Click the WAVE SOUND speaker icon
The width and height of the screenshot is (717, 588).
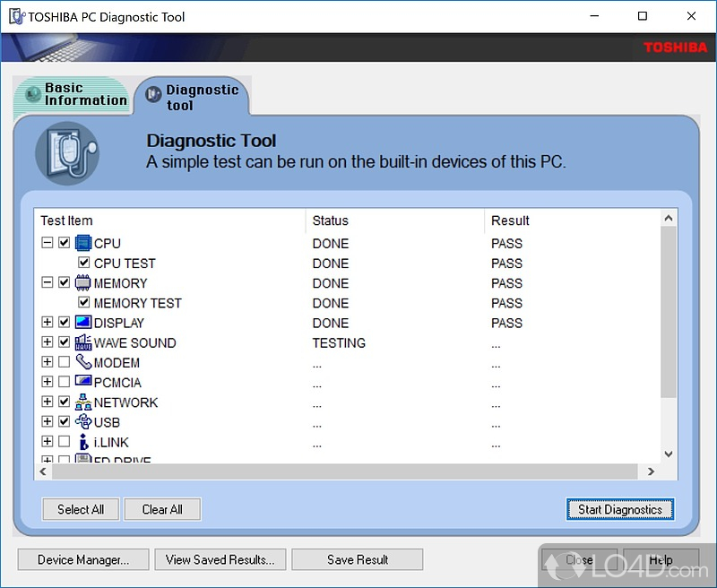[x=83, y=343]
